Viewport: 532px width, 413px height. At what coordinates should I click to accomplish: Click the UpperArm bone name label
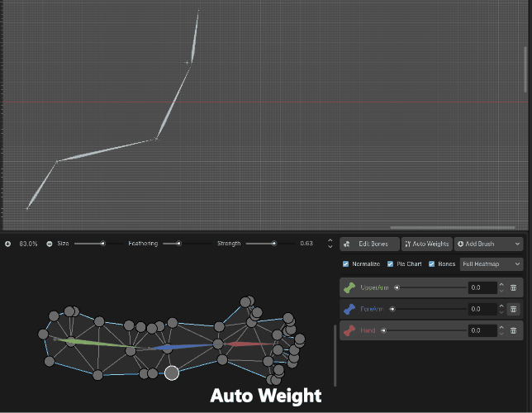374,287
